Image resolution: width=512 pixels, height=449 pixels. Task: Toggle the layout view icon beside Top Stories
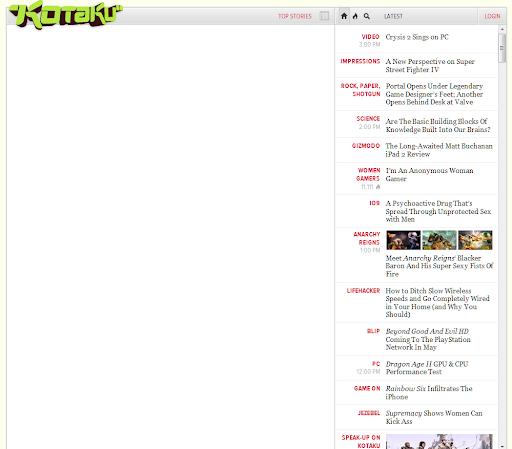click(x=324, y=16)
